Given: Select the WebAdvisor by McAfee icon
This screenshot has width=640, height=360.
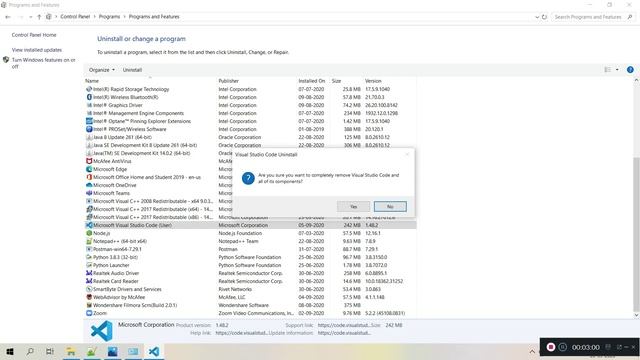Looking at the screenshot, I should [89, 297].
